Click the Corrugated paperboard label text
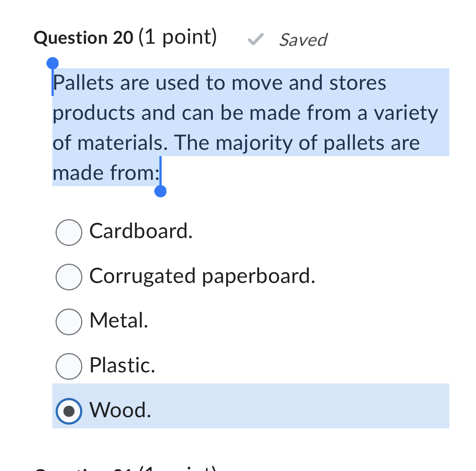The height and width of the screenshot is (471, 476). coord(202,276)
